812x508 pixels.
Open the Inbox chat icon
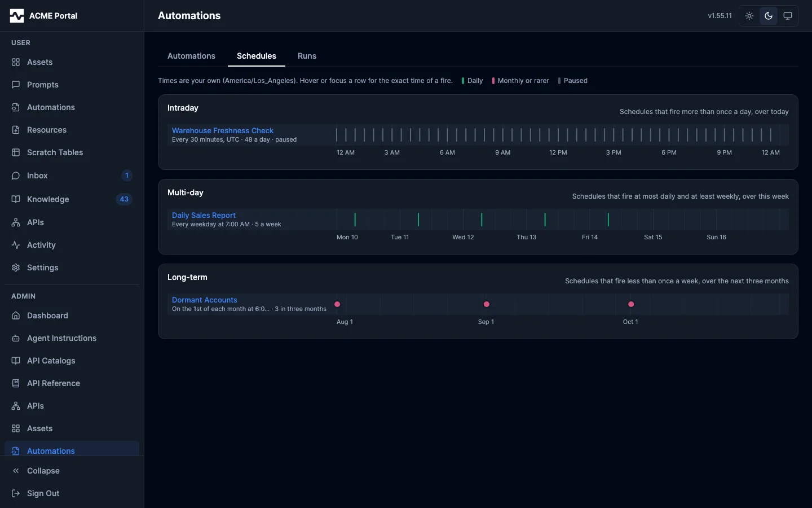coord(16,176)
